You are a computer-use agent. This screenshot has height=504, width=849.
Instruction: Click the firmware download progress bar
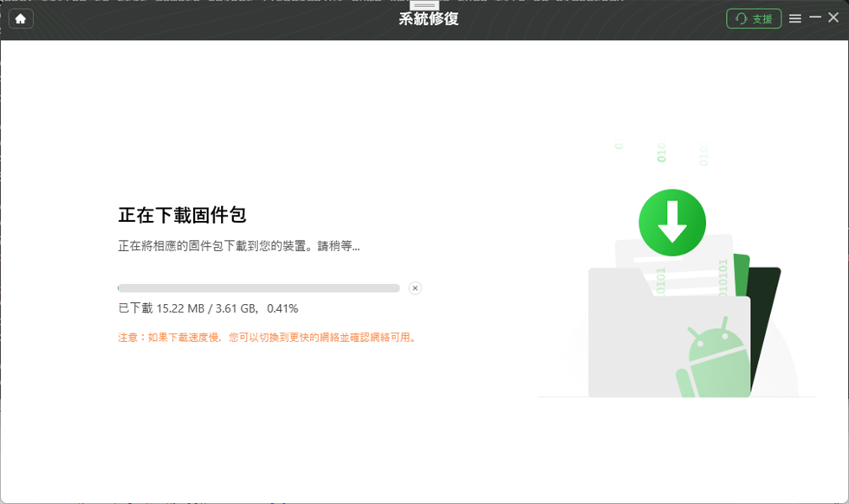point(259,288)
